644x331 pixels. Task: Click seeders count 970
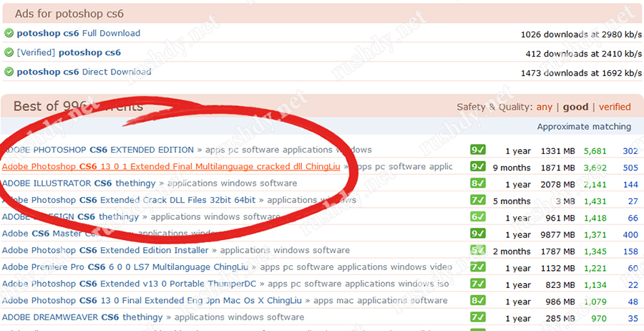(599, 319)
